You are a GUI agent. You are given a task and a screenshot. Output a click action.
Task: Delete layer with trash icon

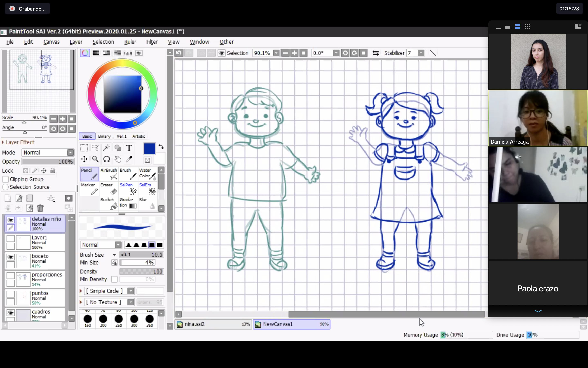point(40,208)
